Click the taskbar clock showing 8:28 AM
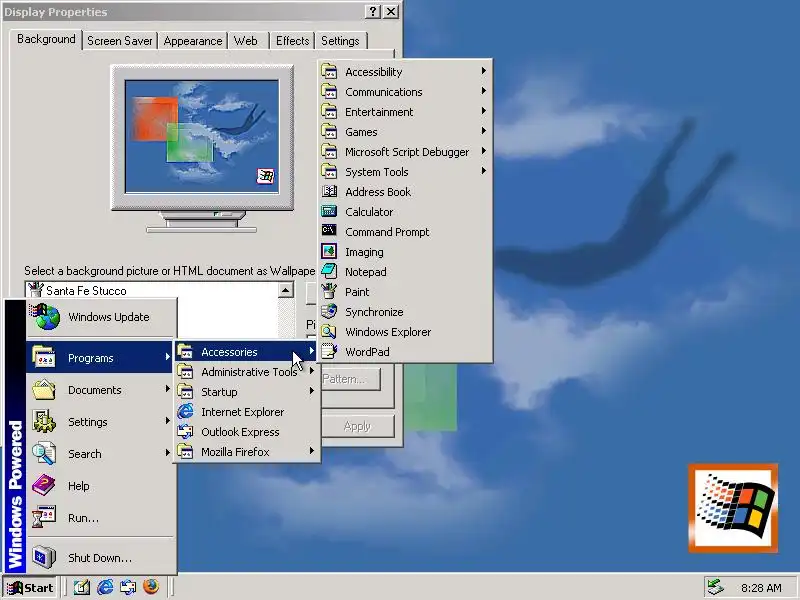Viewport: 800px width, 600px height. (761, 588)
